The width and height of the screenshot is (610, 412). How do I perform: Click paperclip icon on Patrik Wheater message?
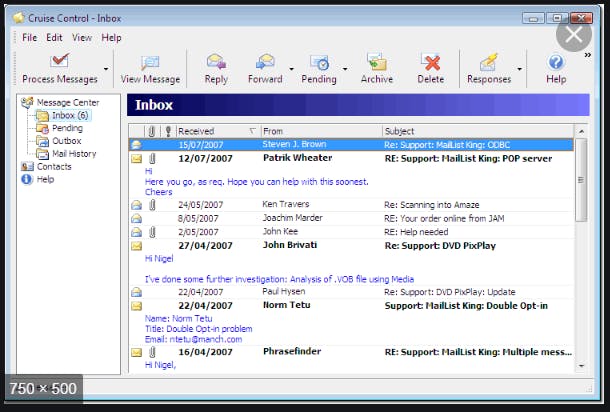152,158
